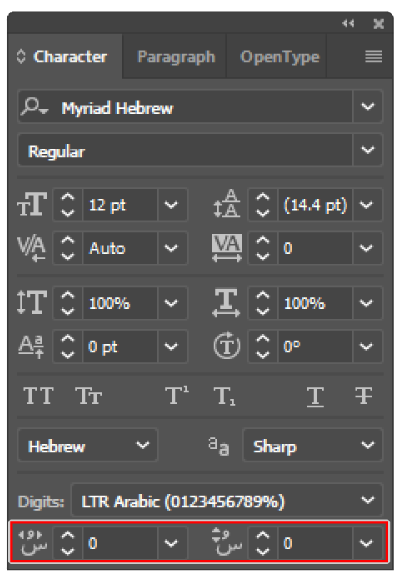400x578 pixels.
Task: Enable Subscript formatting
Action: coord(225,396)
